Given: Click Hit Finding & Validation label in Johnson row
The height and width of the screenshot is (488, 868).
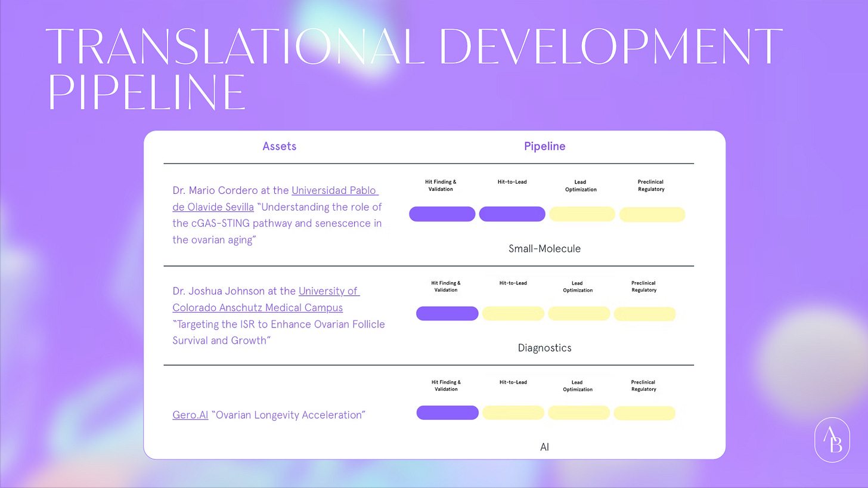Looking at the screenshot, I should point(446,286).
